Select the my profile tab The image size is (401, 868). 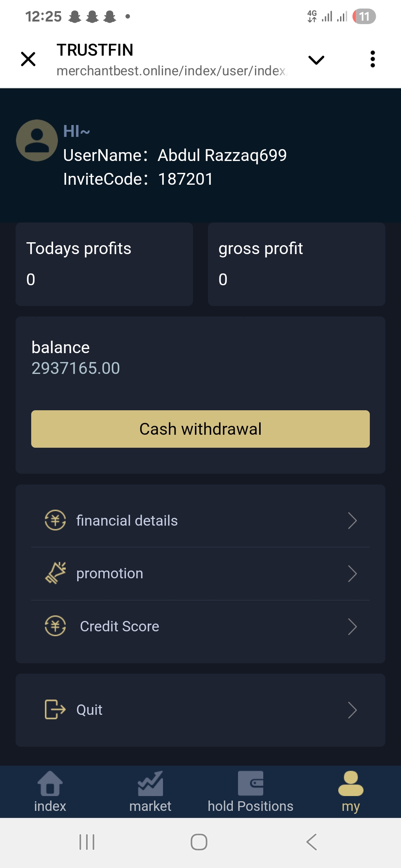351,791
